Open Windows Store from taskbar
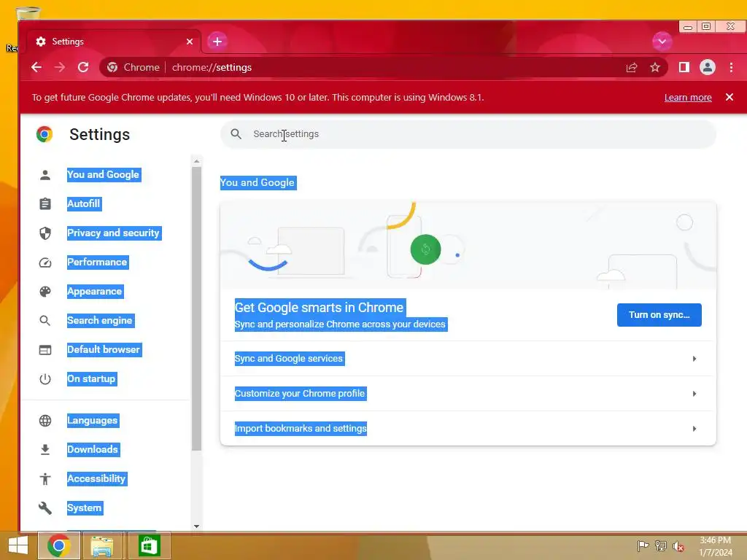The image size is (747, 560). [x=149, y=545]
